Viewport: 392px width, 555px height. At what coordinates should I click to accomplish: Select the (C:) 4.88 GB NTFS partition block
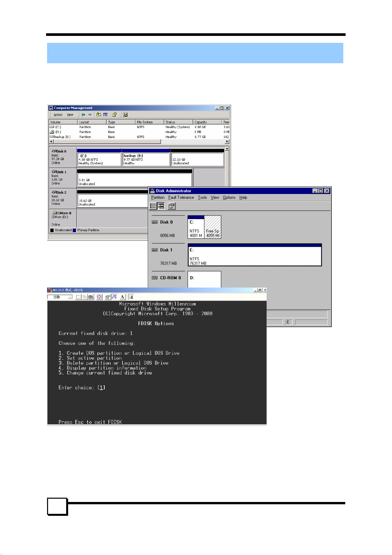pyautogui.click(x=99, y=157)
